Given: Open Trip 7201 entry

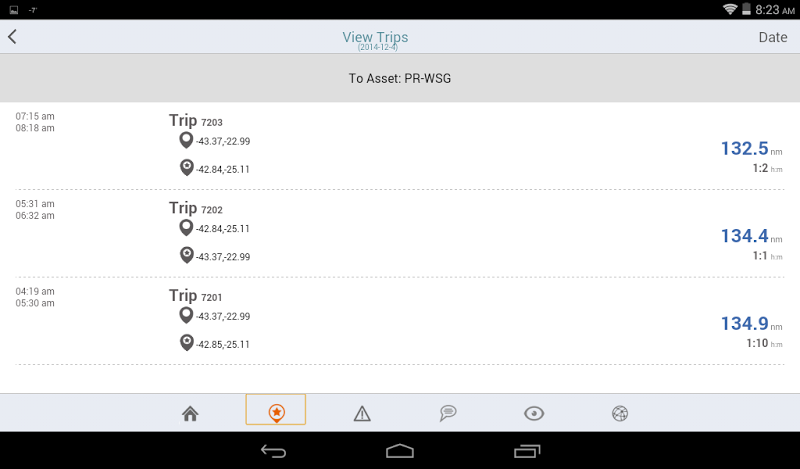Looking at the screenshot, I should [x=399, y=322].
